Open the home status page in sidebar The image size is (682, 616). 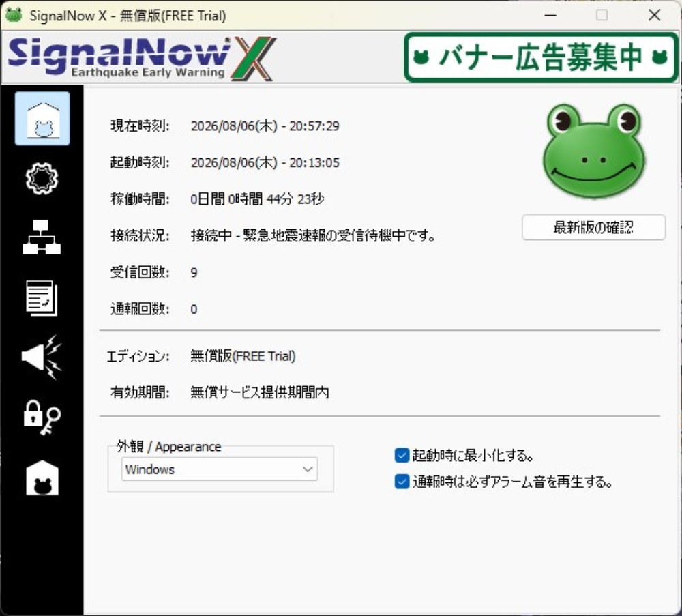[x=42, y=118]
